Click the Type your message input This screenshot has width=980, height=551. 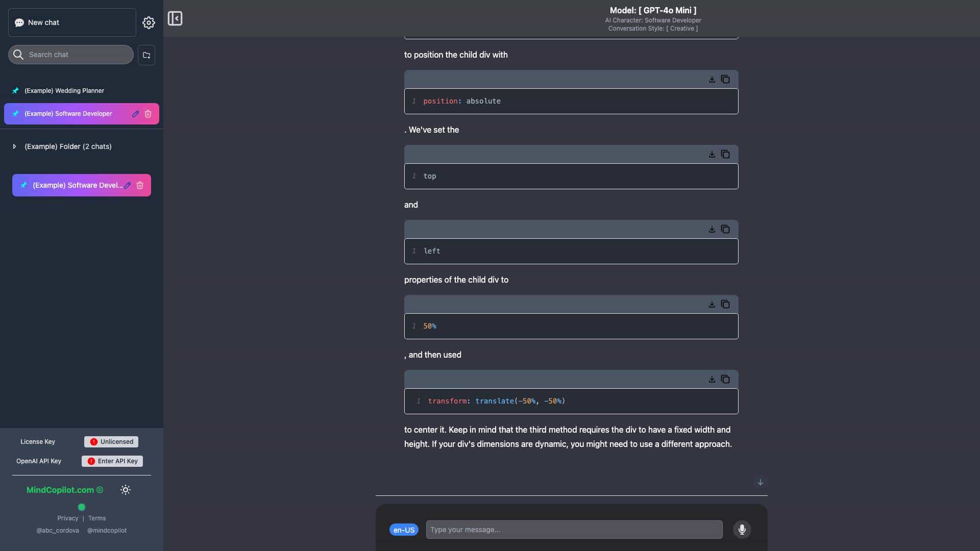coord(574,530)
